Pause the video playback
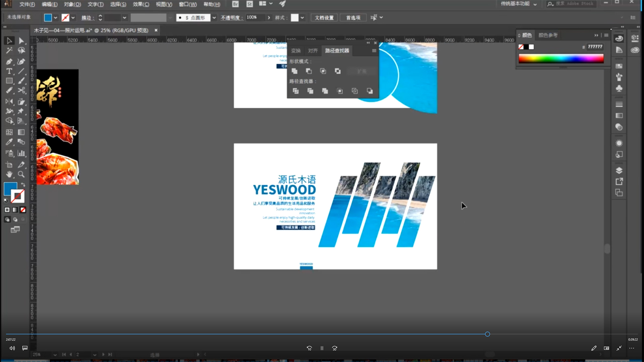The height and width of the screenshot is (362, 644). tap(322, 348)
